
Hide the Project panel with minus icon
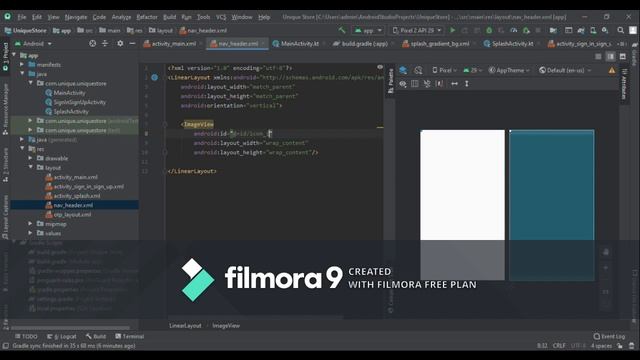pos(132,43)
